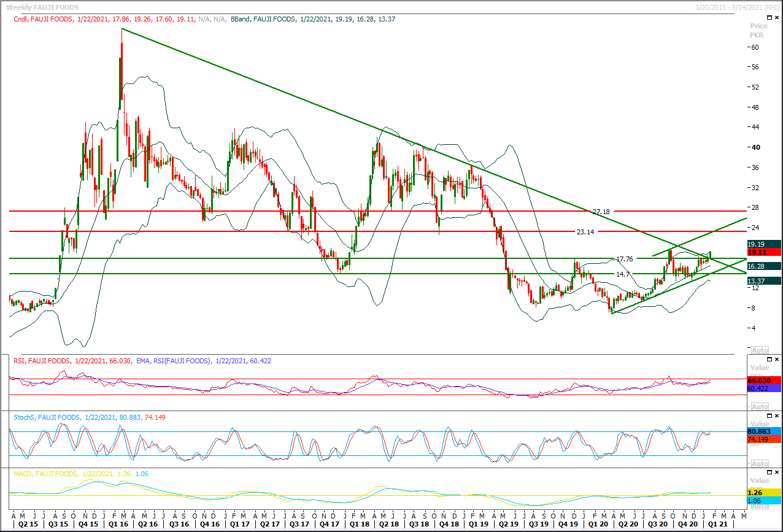The width and height of the screenshot is (783, 532).
Task: Select the 23.14 resistance level label
Action: point(586,232)
